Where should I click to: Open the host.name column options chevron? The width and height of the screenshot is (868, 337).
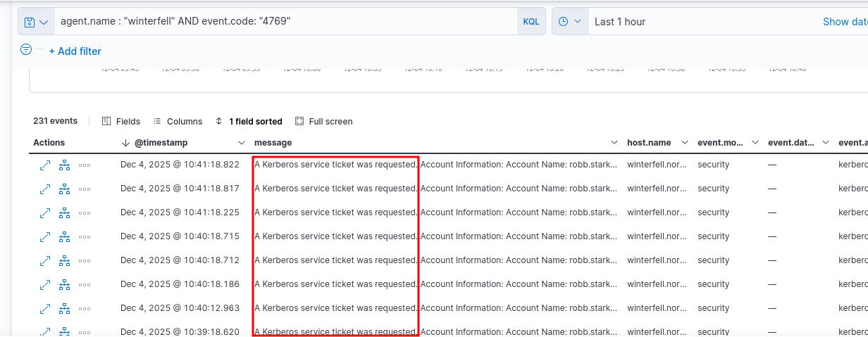click(684, 143)
